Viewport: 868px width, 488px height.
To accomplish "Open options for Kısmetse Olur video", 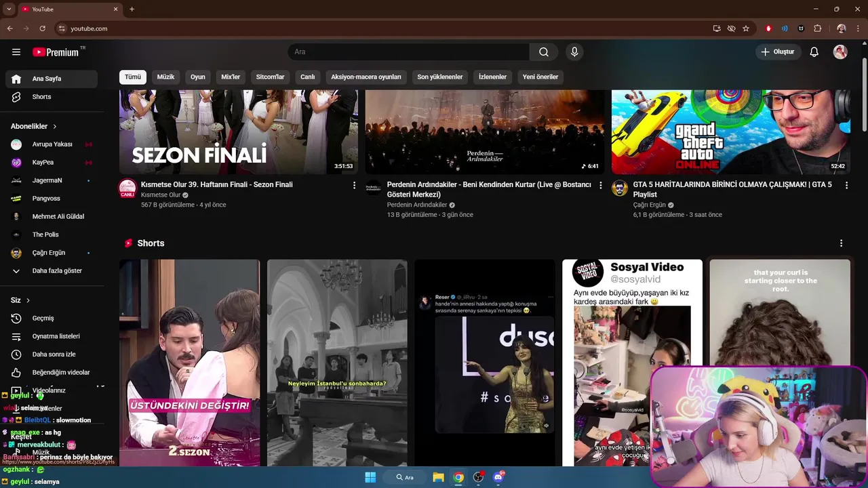I will pos(354,185).
